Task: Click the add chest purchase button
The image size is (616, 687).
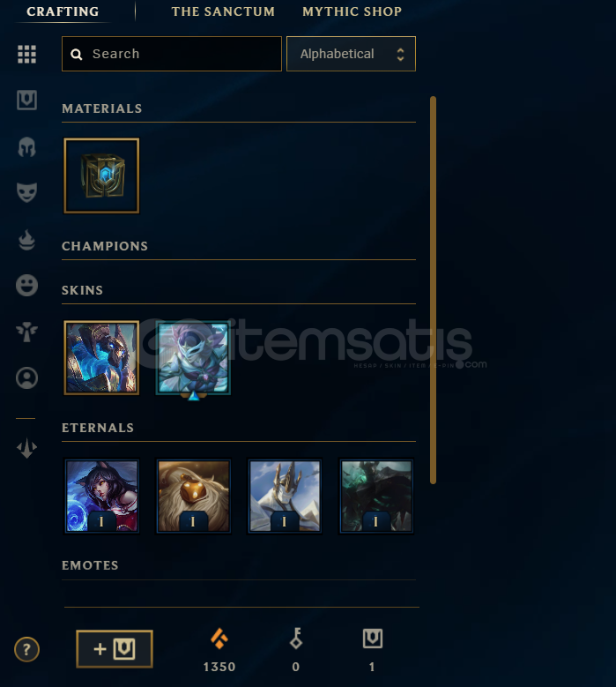Action: pyautogui.click(x=115, y=649)
